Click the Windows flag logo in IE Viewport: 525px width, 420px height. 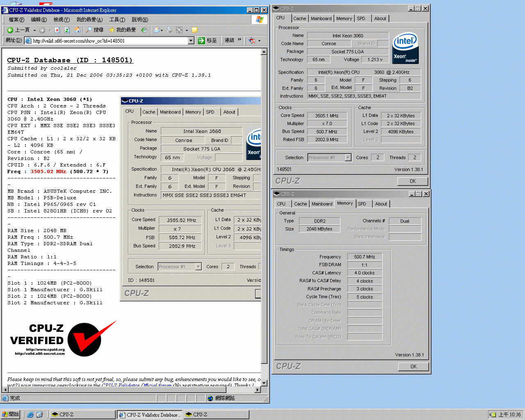click(x=259, y=20)
